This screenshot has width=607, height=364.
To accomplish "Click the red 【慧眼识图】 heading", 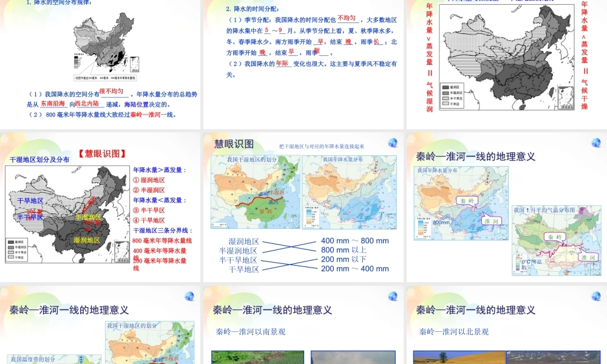I will (102, 153).
